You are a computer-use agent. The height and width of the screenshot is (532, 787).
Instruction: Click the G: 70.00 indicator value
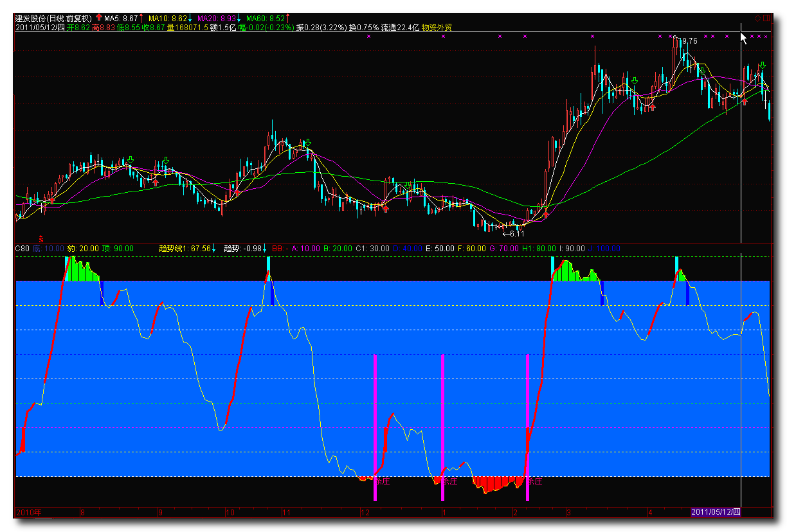coord(505,248)
